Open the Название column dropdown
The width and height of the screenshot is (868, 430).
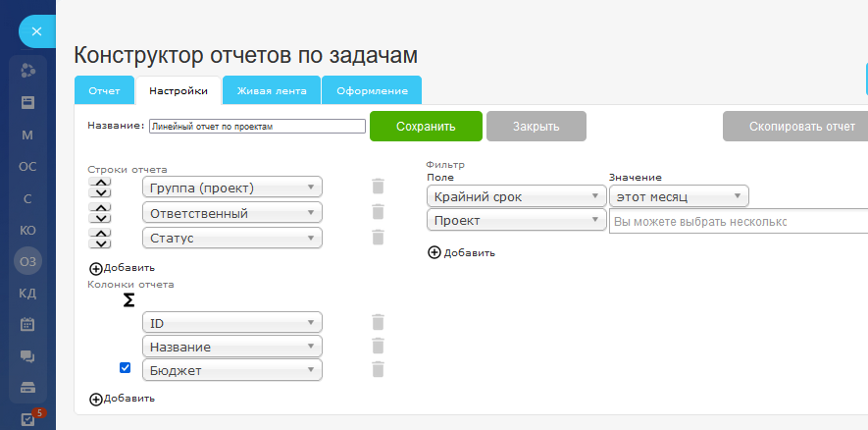232,347
